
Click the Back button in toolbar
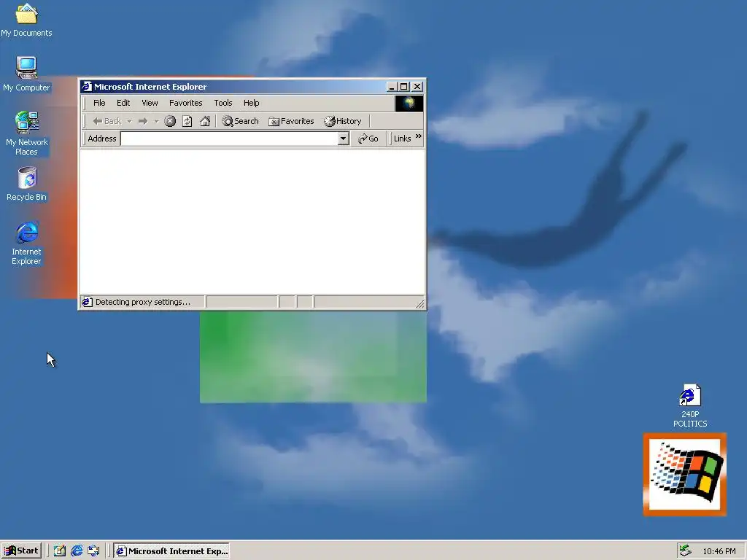[x=107, y=121]
